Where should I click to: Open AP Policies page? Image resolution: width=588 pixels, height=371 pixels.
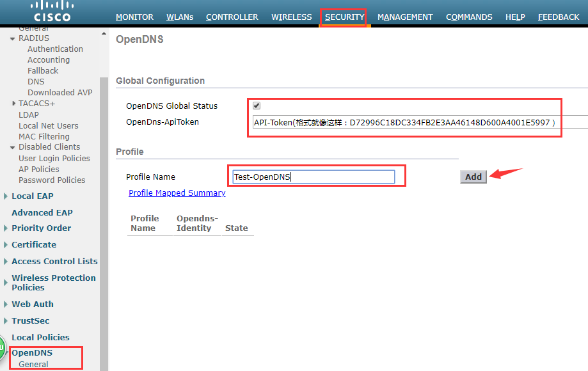(39, 170)
